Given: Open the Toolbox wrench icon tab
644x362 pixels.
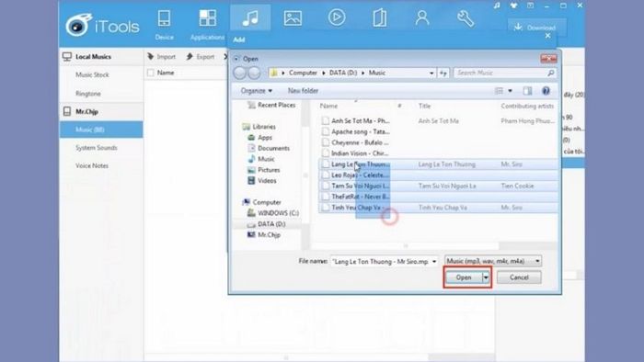Looking at the screenshot, I should click(x=466, y=18).
